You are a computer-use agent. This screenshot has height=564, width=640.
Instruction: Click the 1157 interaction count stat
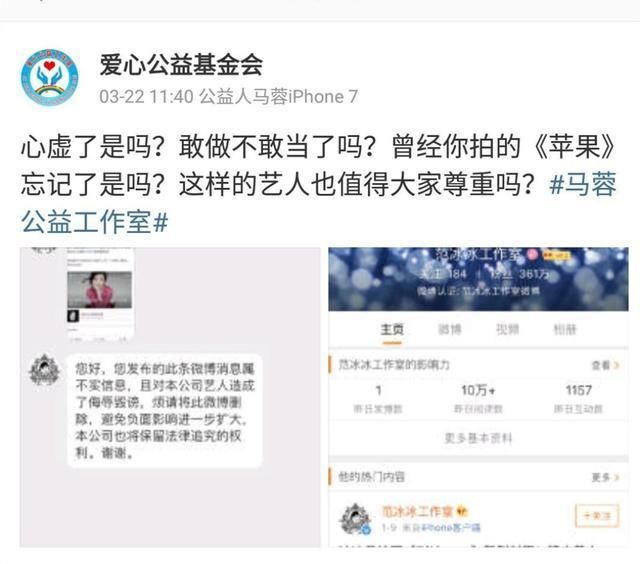coord(578,397)
